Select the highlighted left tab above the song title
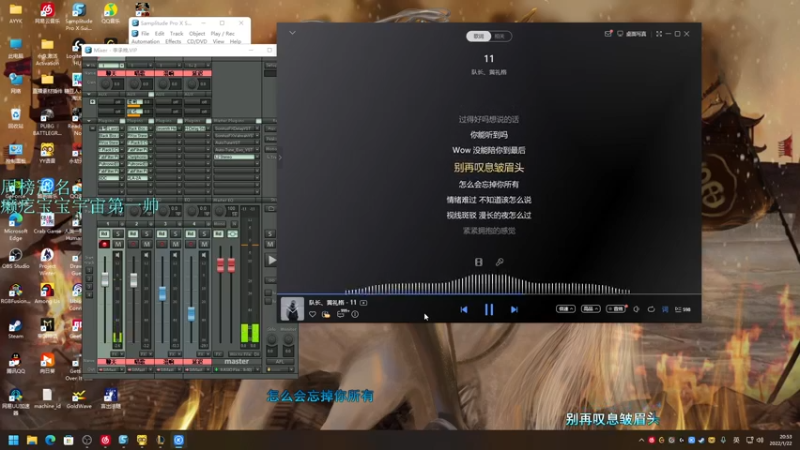The image size is (800, 450). pyautogui.click(x=479, y=36)
